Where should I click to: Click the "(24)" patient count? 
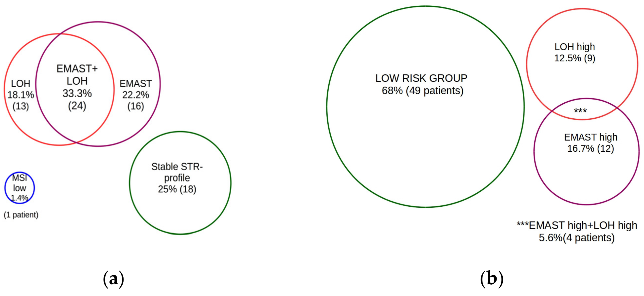point(77,106)
